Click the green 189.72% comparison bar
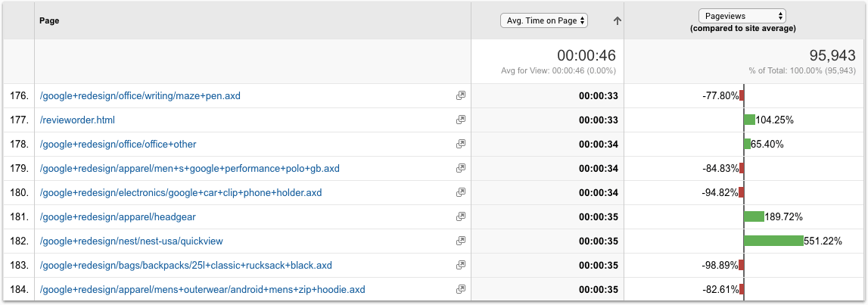The height and width of the screenshot is (305, 868). pyautogui.click(x=754, y=216)
